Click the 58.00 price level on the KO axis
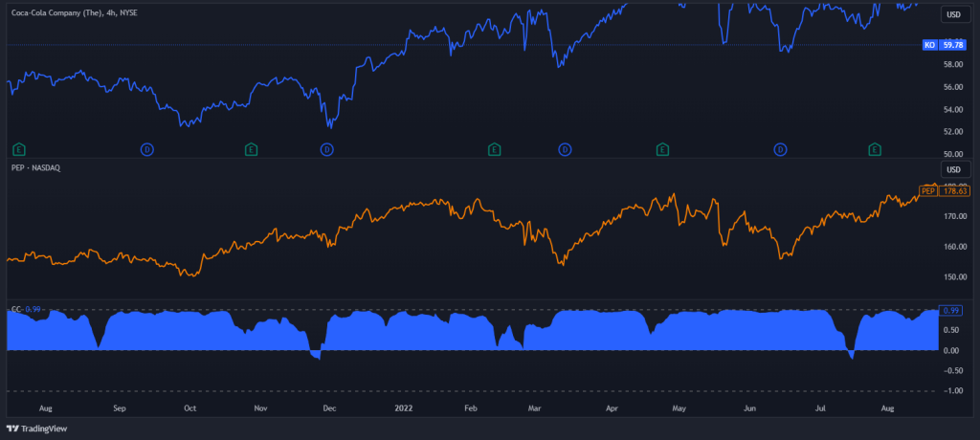The height and width of the screenshot is (440, 980). (953, 64)
